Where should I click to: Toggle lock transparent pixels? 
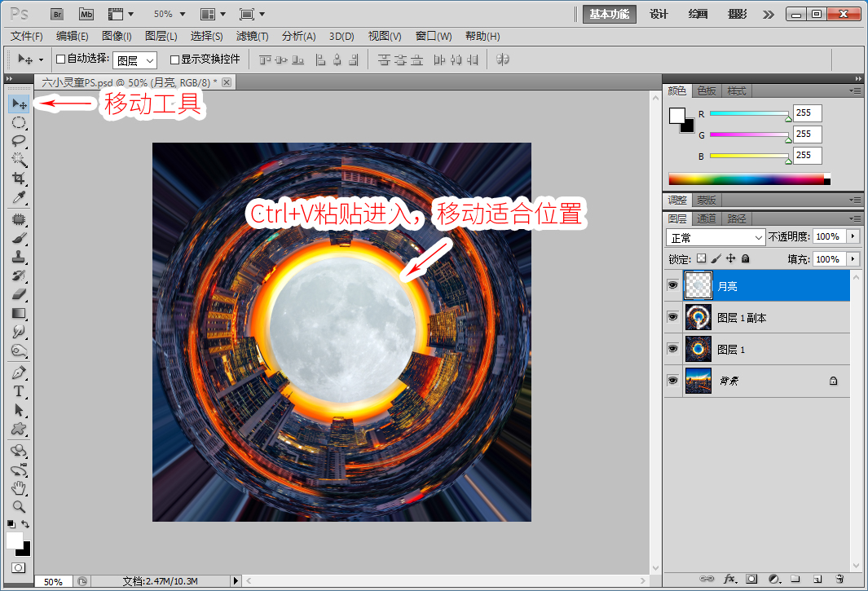point(702,258)
